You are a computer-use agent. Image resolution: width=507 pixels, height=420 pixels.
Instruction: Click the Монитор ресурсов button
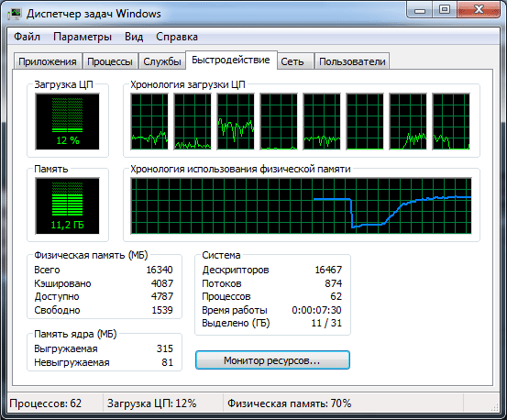coord(272,360)
